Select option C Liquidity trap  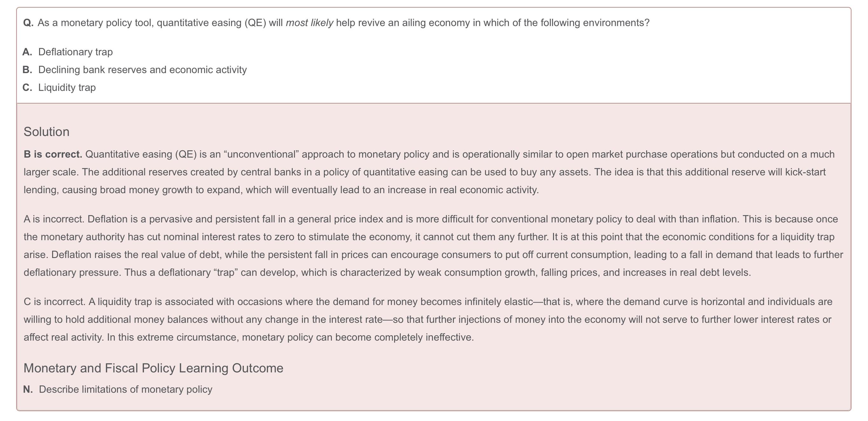59,88
